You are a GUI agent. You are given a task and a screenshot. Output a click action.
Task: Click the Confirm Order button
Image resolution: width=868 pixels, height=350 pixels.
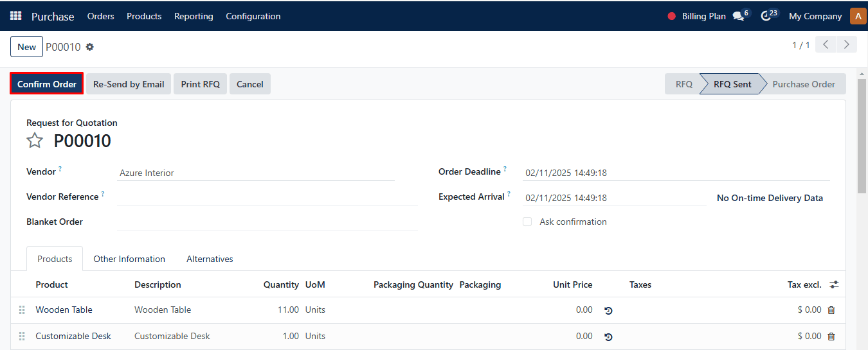click(47, 84)
